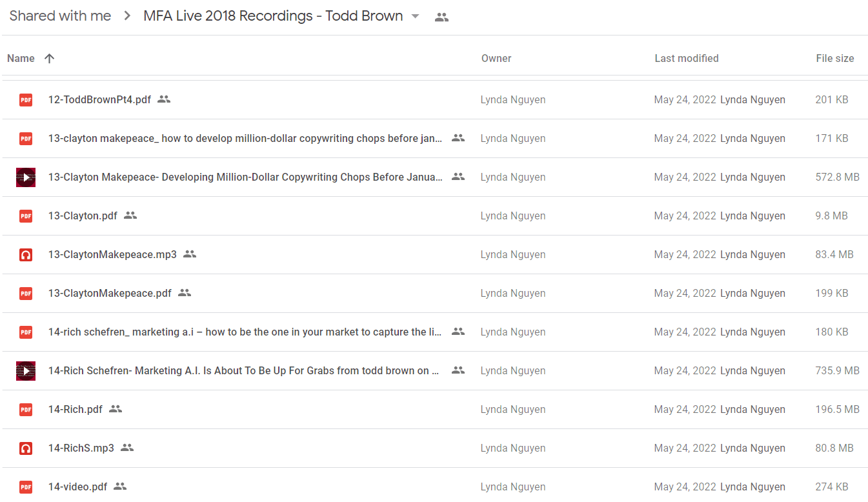
Task: Click the 274 KB file size value
Action: 832,487
